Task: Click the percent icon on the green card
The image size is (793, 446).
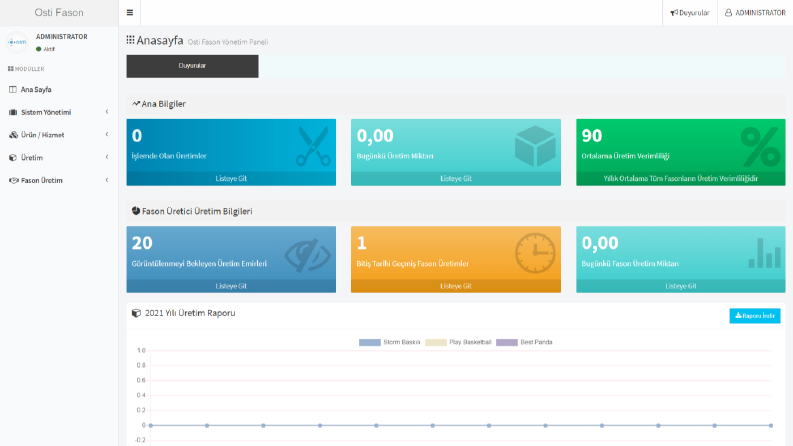Action: [761, 147]
